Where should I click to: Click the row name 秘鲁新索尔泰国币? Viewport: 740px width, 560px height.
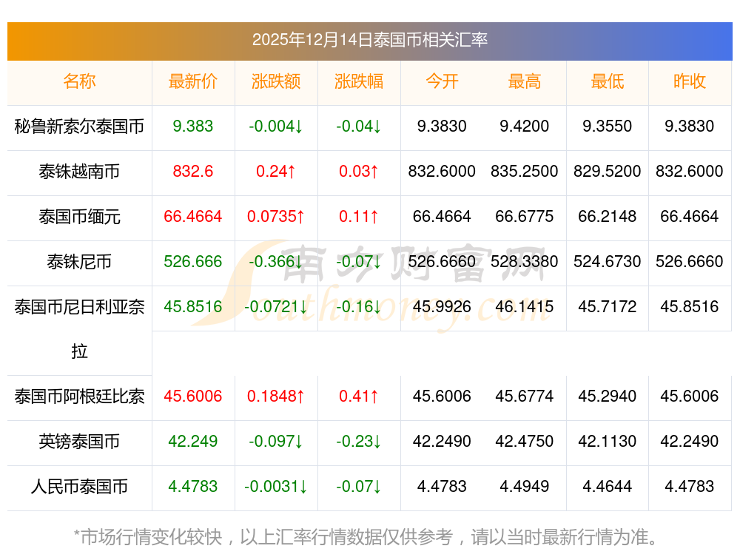(x=79, y=126)
